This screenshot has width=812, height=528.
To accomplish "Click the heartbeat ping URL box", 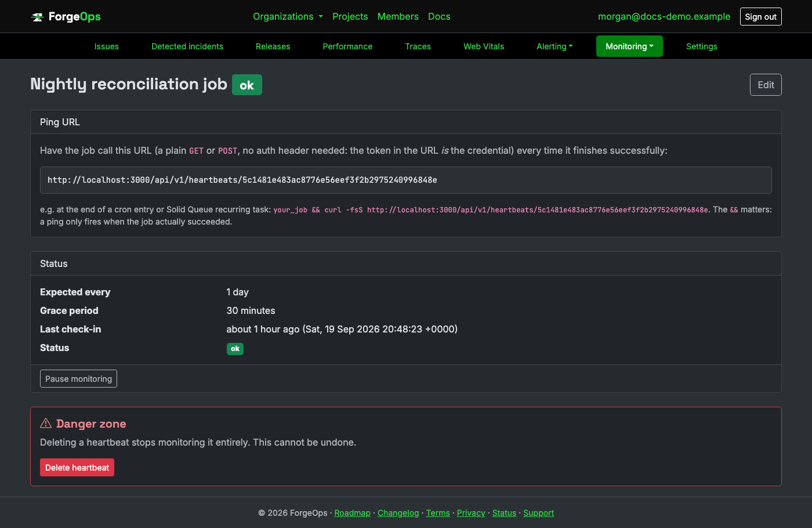I will (406, 180).
